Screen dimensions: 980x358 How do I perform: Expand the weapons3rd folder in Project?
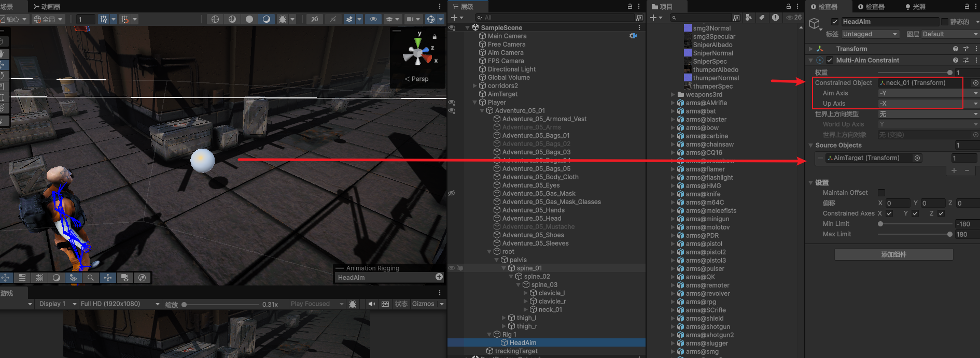coord(673,95)
